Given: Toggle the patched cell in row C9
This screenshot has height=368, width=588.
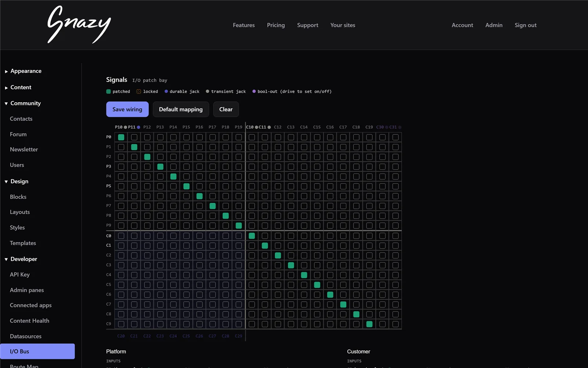Looking at the screenshot, I should [x=369, y=324].
